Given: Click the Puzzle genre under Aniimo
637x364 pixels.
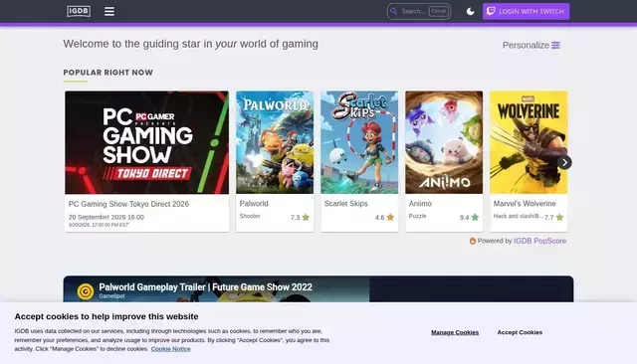Looking at the screenshot, I should [418, 216].
